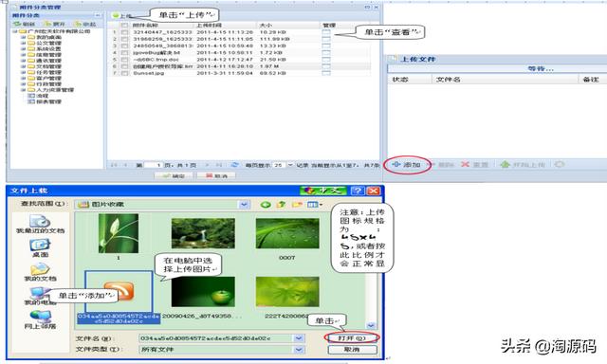Screen dimensions: 607x364
Task: Click the last gray icon in upload toolbar
Action: [559, 164]
